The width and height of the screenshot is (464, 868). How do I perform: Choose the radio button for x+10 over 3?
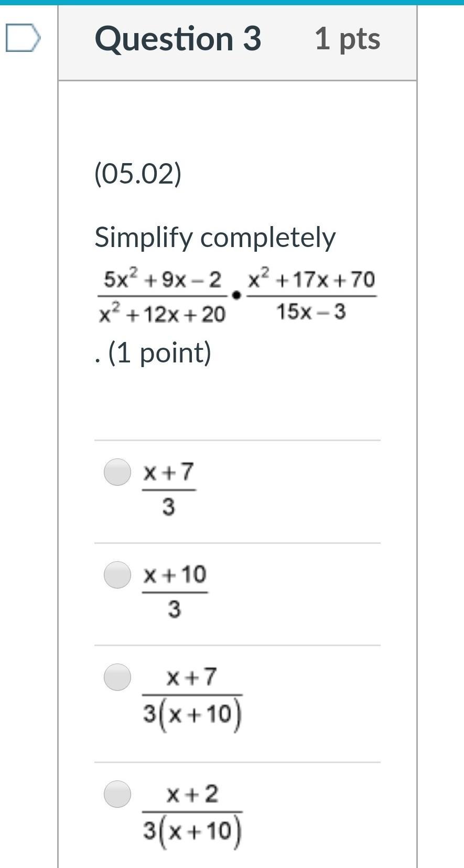tap(117, 575)
